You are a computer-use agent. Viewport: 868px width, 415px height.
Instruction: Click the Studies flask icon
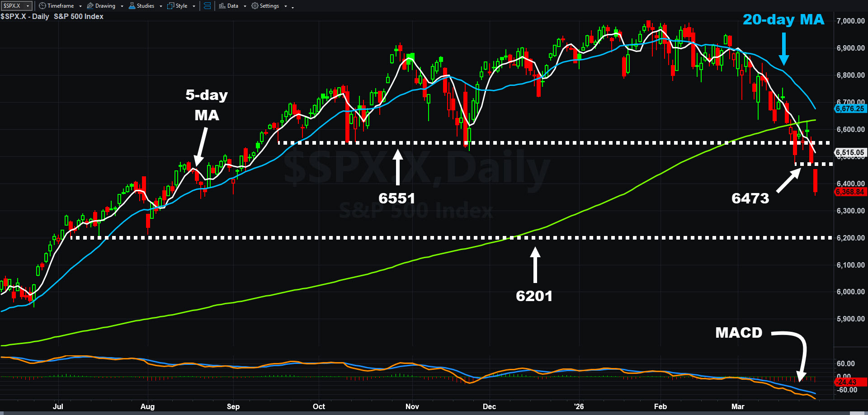pos(132,6)
